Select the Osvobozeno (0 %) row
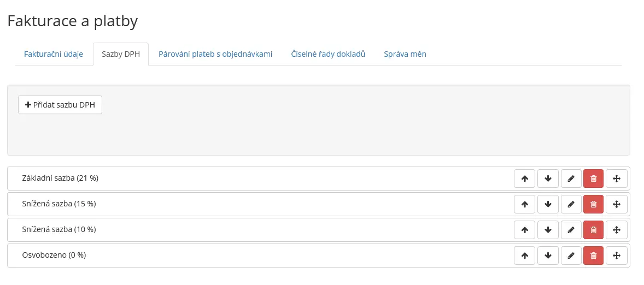Screen dimensions: 644x285 [x=319, y=256]
